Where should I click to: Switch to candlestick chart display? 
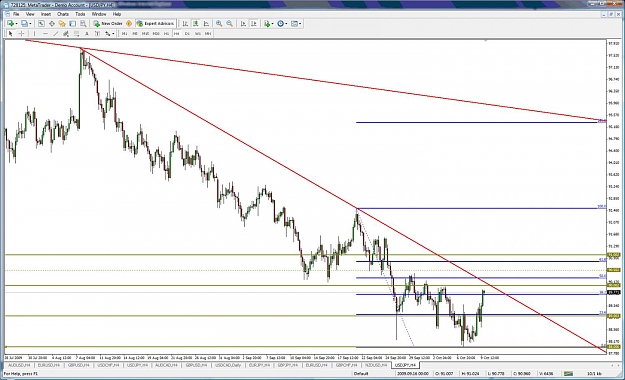click(196, 24)
